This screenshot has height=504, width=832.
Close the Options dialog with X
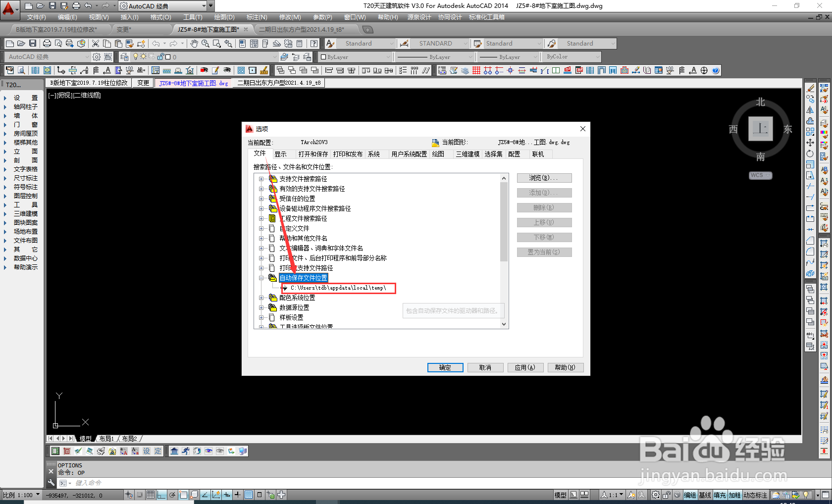583,129
